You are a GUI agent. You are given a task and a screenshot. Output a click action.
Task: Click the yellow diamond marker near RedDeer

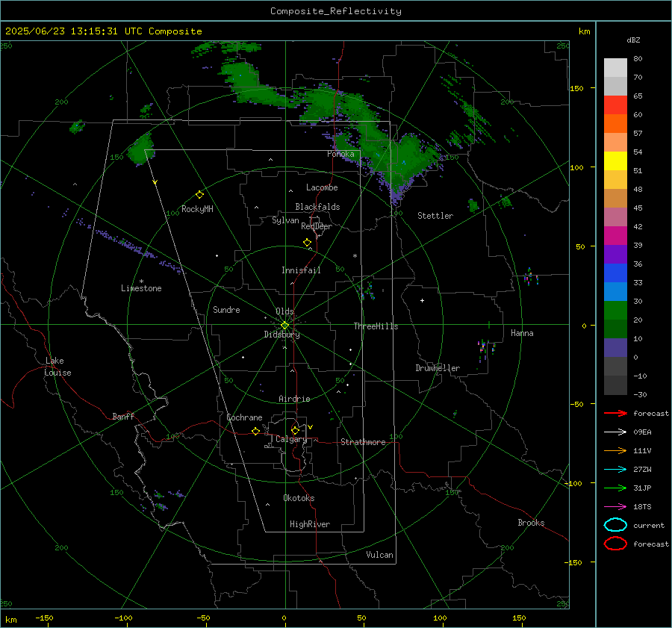pyautogui.click(x=307, y=243)
